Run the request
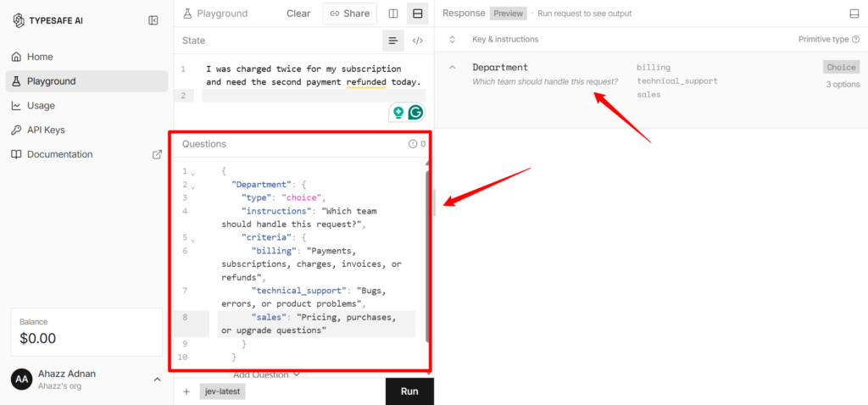The height and width of the screenshot is (405, 868). pyautogui.click(x=409, y=391)
